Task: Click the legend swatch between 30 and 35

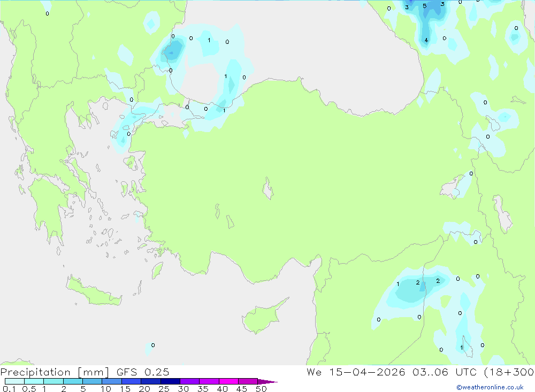Action: tap(189, 381)
